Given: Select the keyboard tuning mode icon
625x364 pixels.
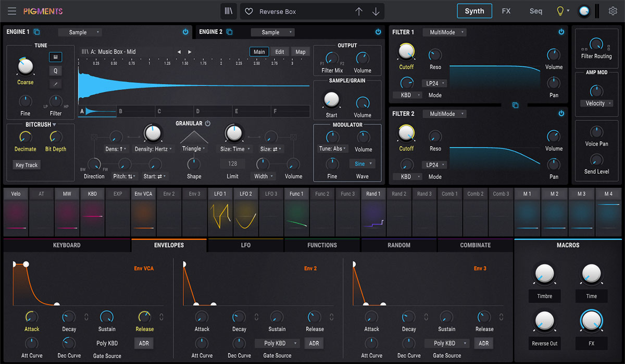Looking at the screenshot, I should click(x=55, y=57).
